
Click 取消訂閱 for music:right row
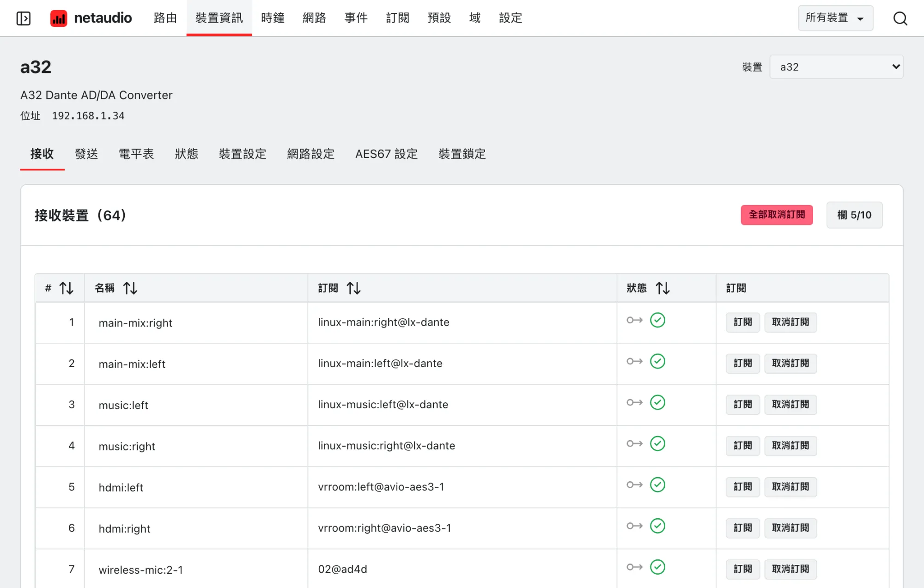(x=790, y=445)
